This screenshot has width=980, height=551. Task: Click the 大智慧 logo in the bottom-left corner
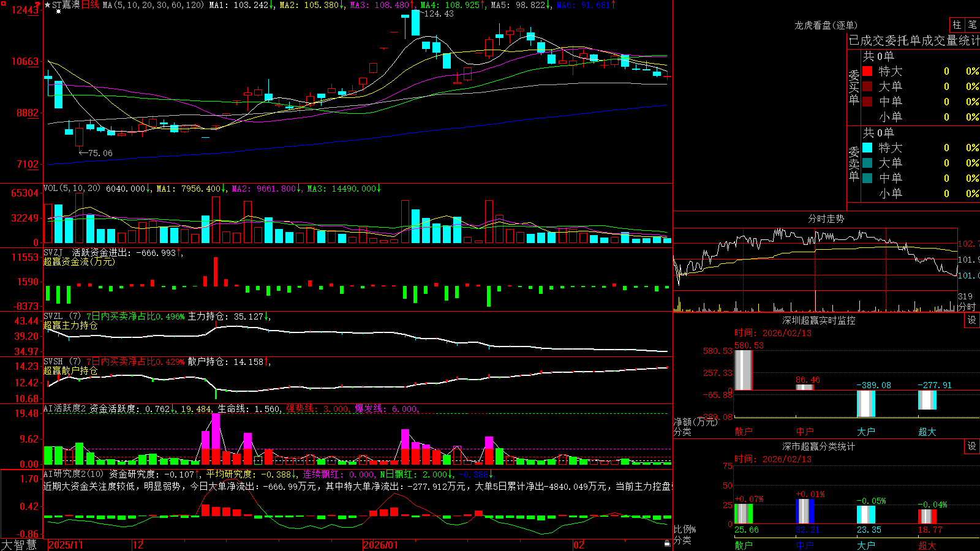coord(19,544)
